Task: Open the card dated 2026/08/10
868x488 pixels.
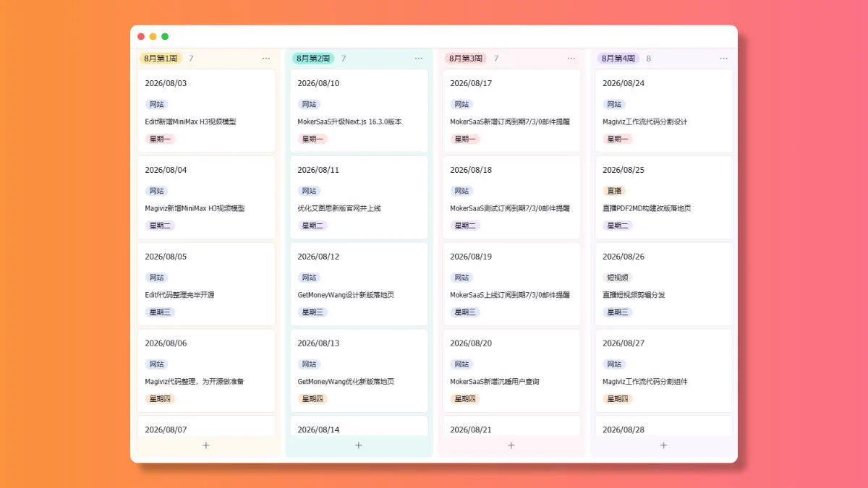Action: coord(359,111)
